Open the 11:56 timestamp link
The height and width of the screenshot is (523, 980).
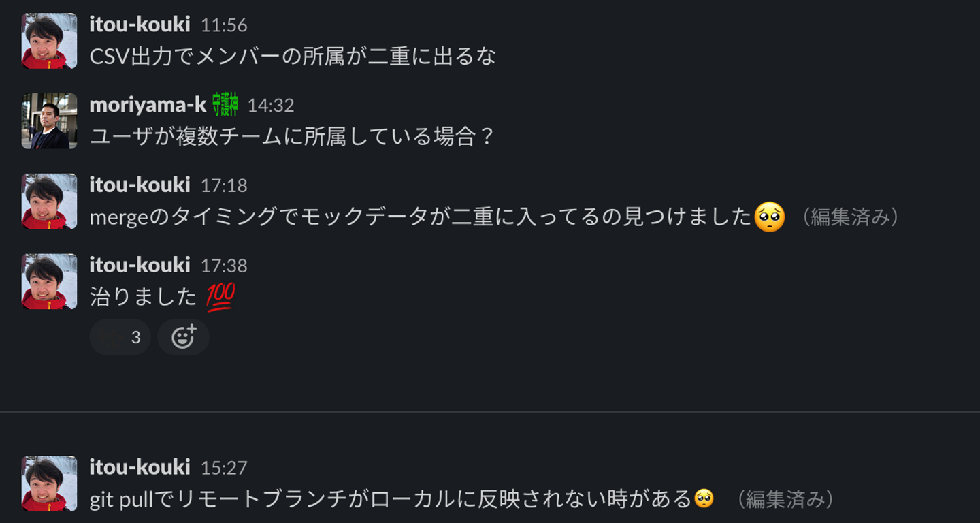pos(224,25)
